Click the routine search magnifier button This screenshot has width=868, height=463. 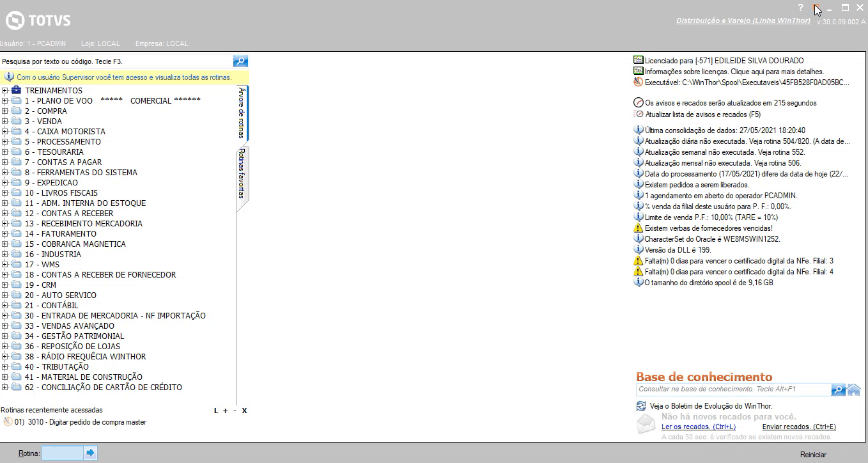pos(240,61)
